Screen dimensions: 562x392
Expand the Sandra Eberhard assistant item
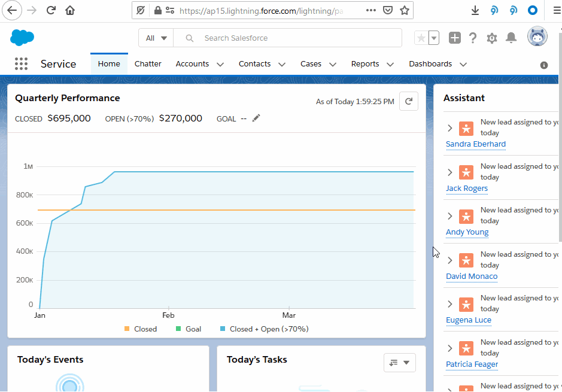click(x=450, y=128)
